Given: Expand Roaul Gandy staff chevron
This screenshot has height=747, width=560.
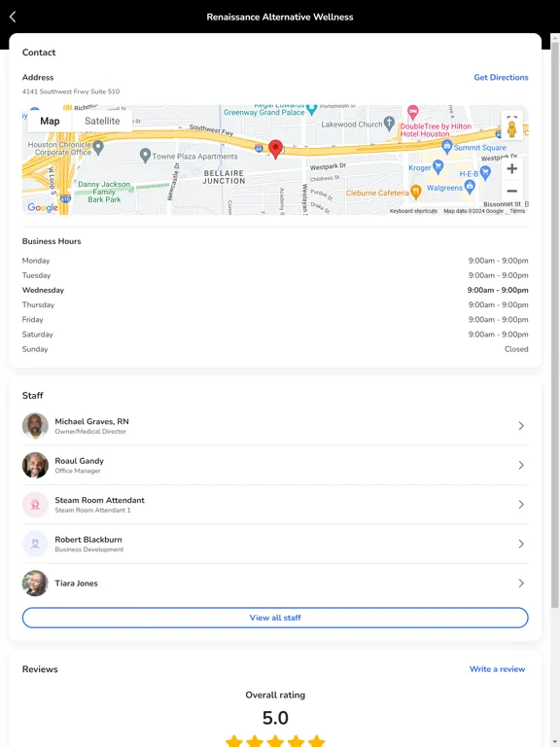Looking at the screenshot, I should pyautogui.click(x=521, y=465).
